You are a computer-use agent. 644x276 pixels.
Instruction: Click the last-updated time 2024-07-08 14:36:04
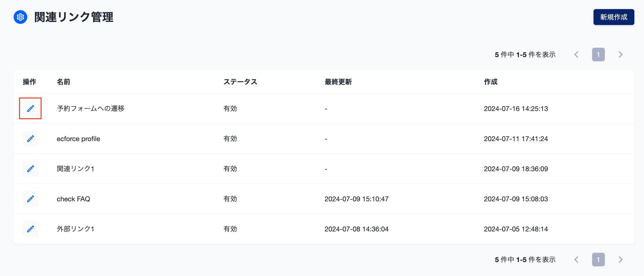coord(357,229)
